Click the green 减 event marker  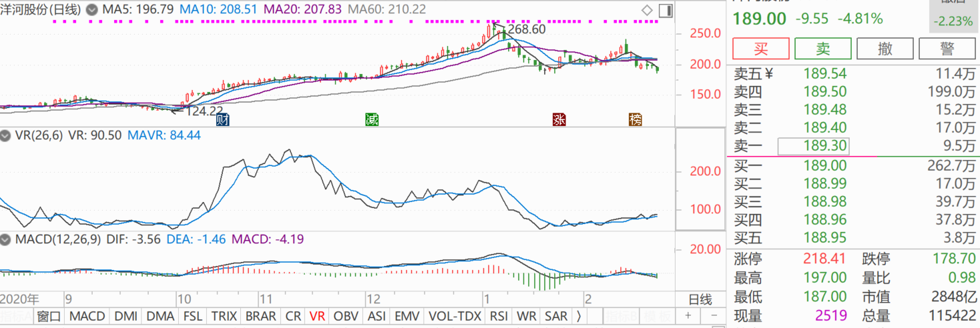point(372,120)
